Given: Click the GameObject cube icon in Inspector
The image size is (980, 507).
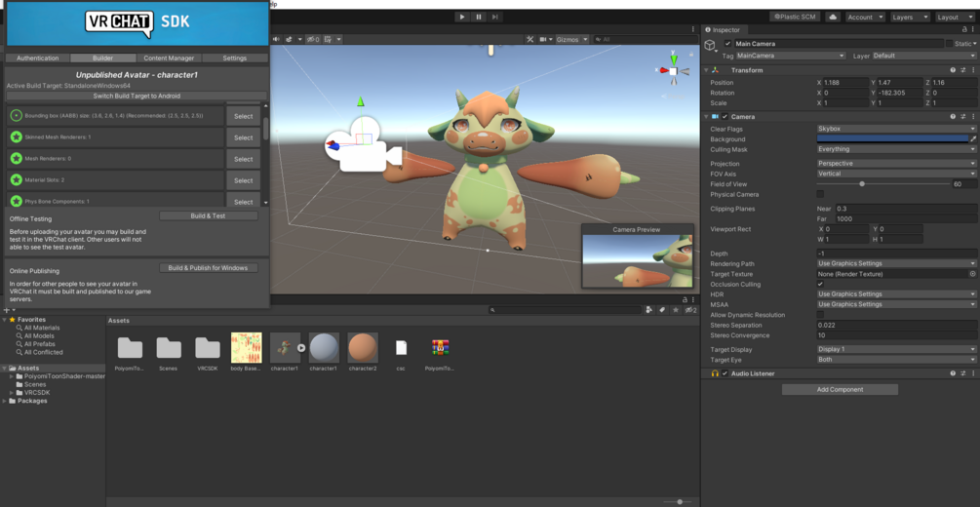Looking at the screenshot, I should pos(710,45).
